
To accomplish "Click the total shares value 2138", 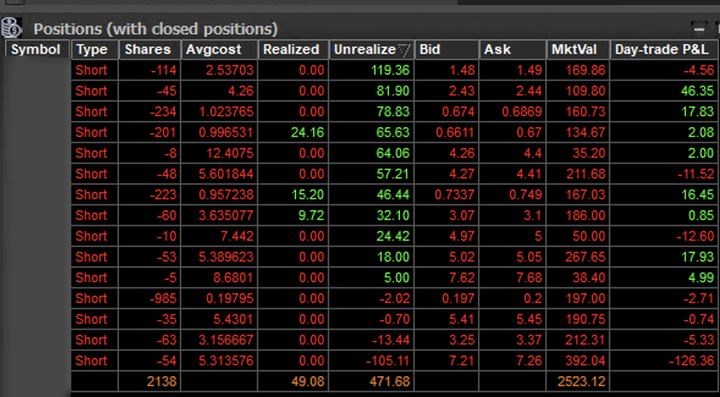I will click(150, 381).
